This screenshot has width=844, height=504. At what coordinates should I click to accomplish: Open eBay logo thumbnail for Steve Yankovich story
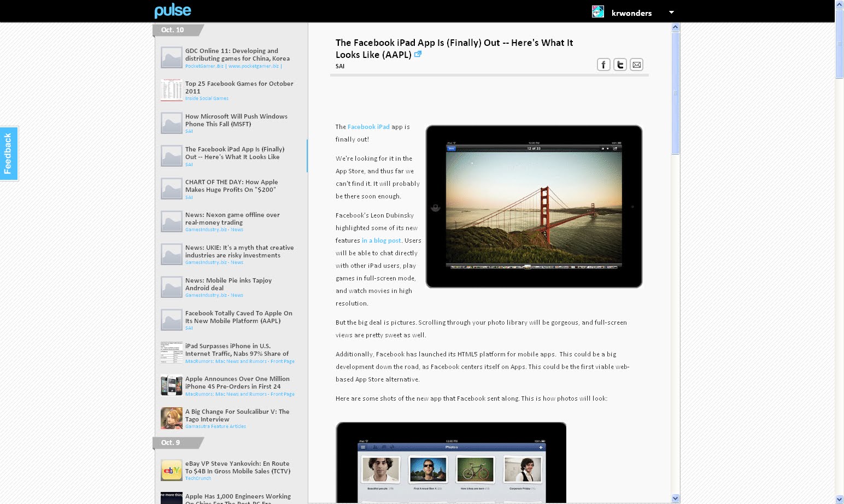pyautogui.click(x=172, y=470)
